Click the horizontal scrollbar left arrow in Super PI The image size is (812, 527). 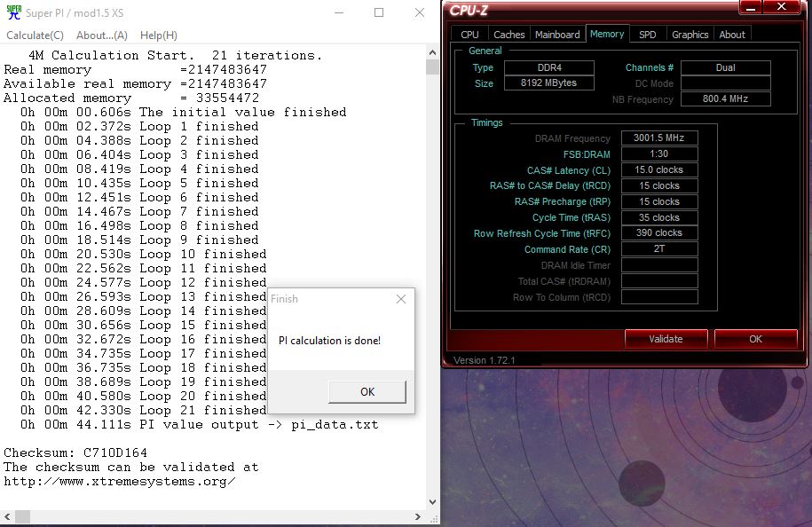[x=7, y=516]
